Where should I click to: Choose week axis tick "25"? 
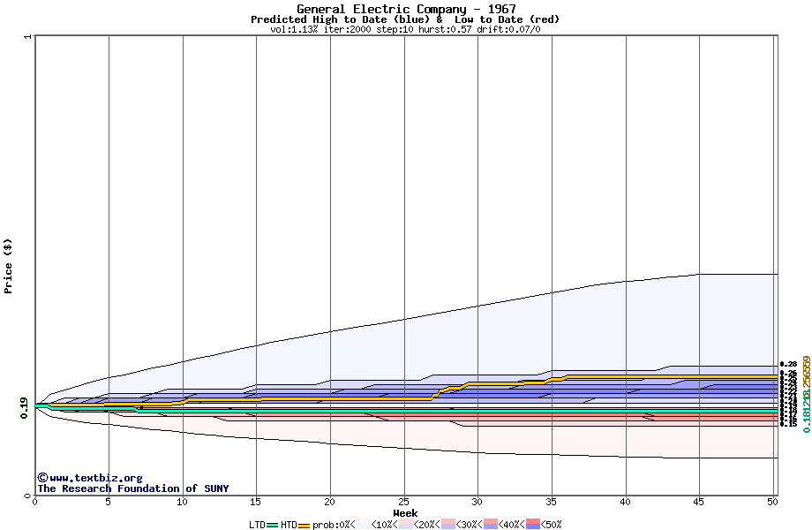point(403,502)
